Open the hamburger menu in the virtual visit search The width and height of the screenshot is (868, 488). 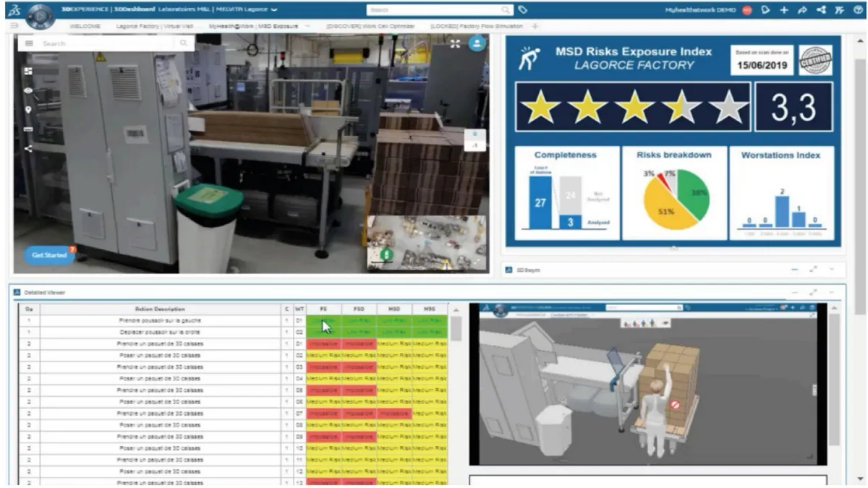coord(29,43)
